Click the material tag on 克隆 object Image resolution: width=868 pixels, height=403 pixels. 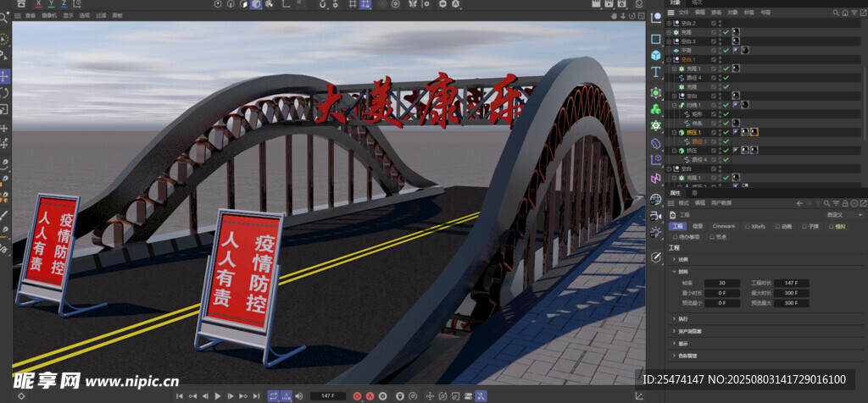(x=735, y=32)
